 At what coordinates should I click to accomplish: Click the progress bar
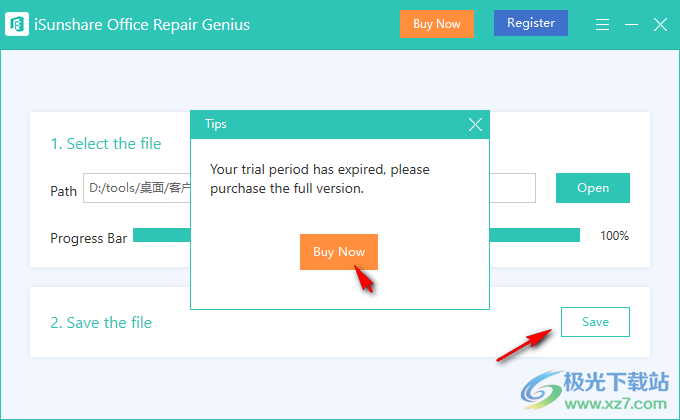point(356,235)
